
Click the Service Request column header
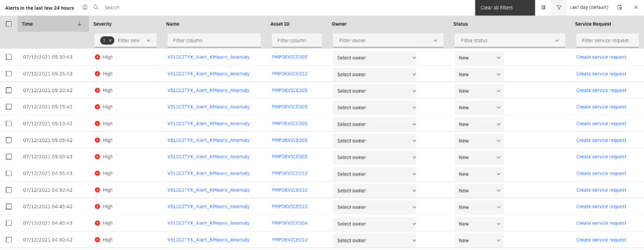593,24
